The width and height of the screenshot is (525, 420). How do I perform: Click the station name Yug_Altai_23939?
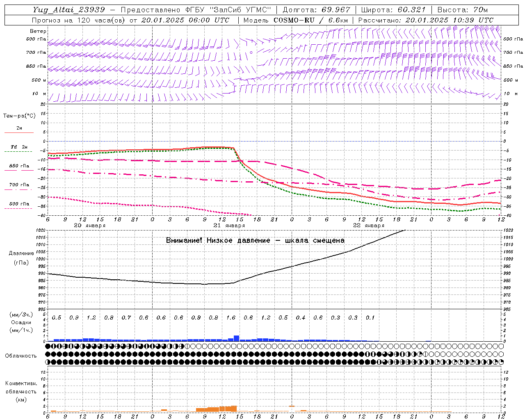click(x=69, y=10)
